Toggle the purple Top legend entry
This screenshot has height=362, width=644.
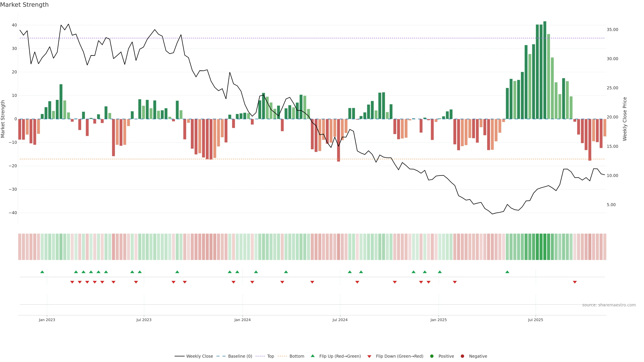[271, 356]
